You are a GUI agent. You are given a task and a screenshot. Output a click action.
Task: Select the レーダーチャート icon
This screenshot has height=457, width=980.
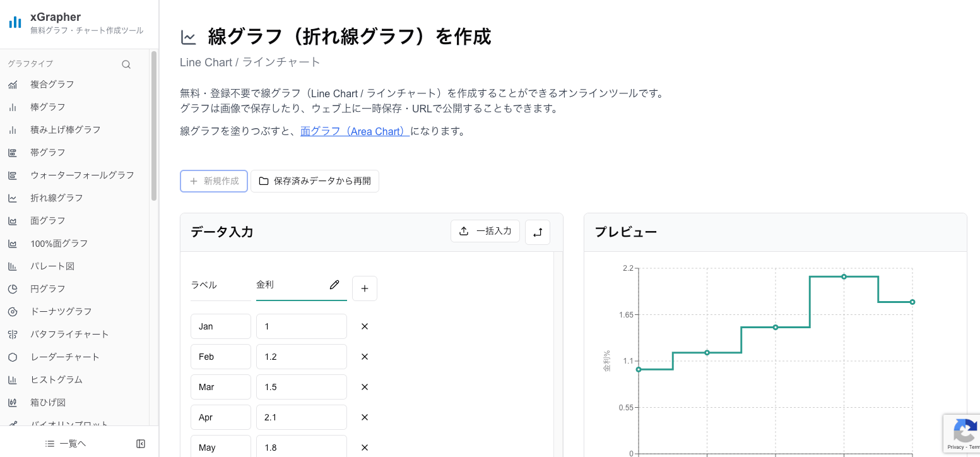(x=13, y=357)
